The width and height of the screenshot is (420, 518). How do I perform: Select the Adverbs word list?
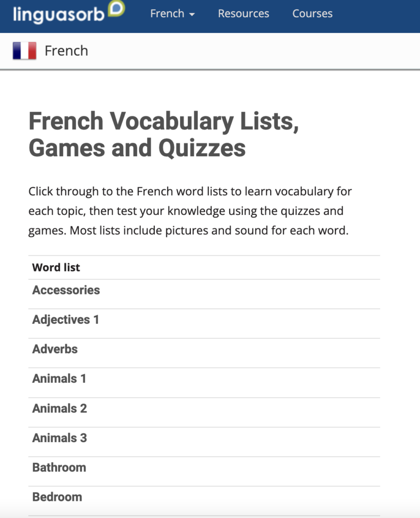(55, 349)
